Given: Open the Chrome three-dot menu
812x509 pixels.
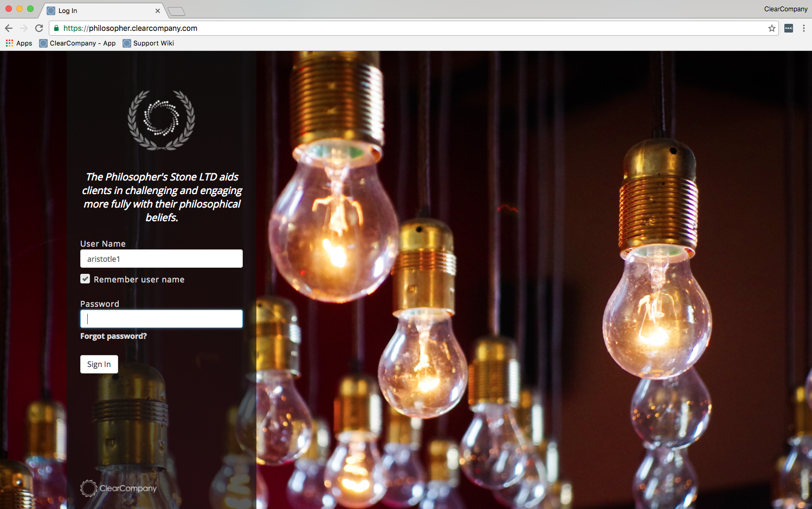Looking at the screenshot, I should coord(804,28).
